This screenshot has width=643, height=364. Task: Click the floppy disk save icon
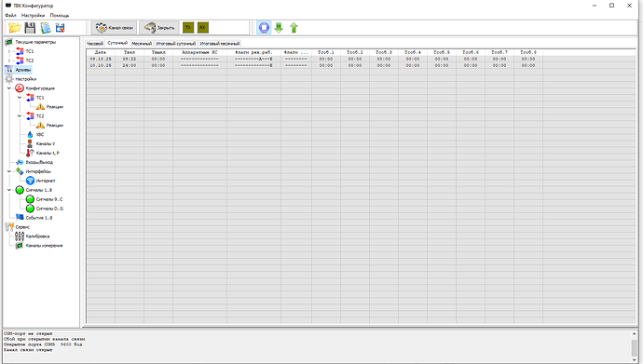tap(30, 28)
